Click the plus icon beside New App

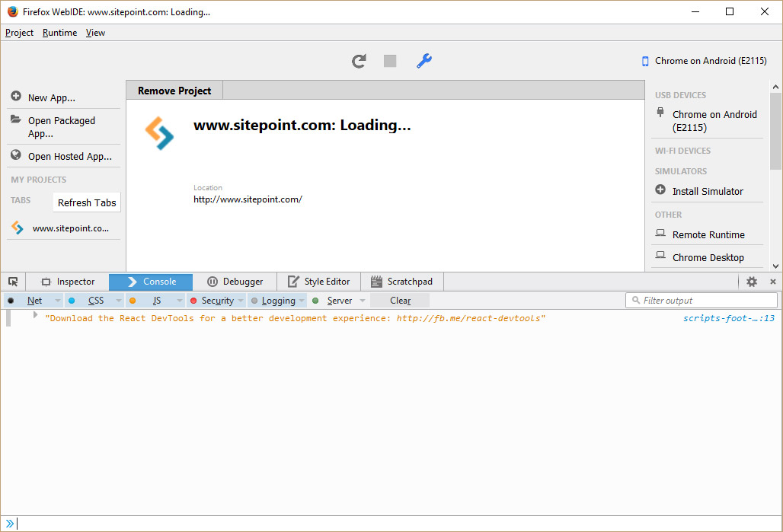tap(16, 96)
